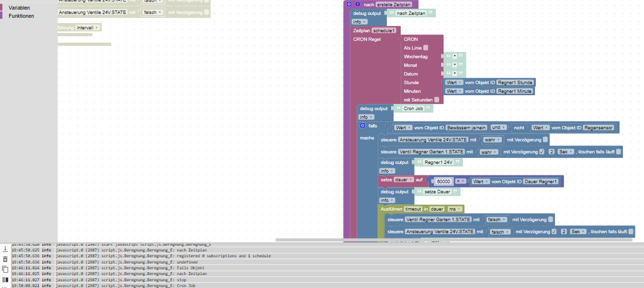
Task: Open the 'Wert' dropdown next to Regner1 Stunde
Action: point(454,83)
